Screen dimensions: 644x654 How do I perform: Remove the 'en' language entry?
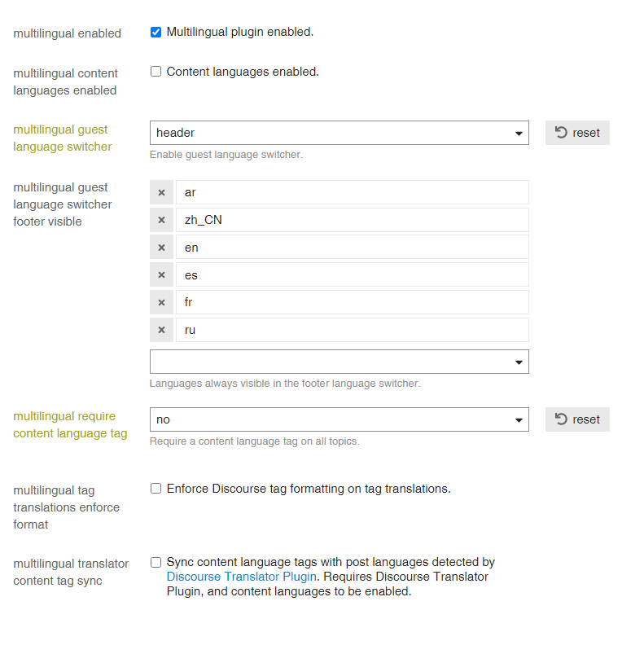pyautogui.click(x=161, y=248)
